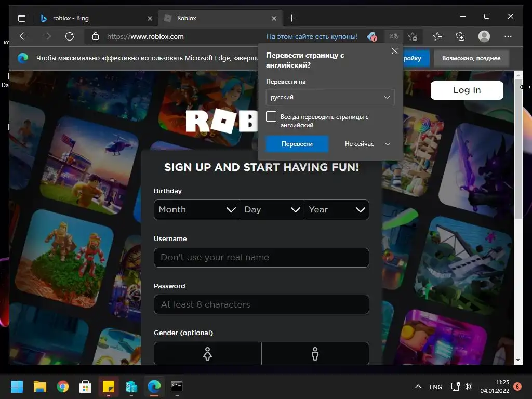The image size is (532, 399).
Task: Open the tab actions menu icon
Action: tap(22, 18)
